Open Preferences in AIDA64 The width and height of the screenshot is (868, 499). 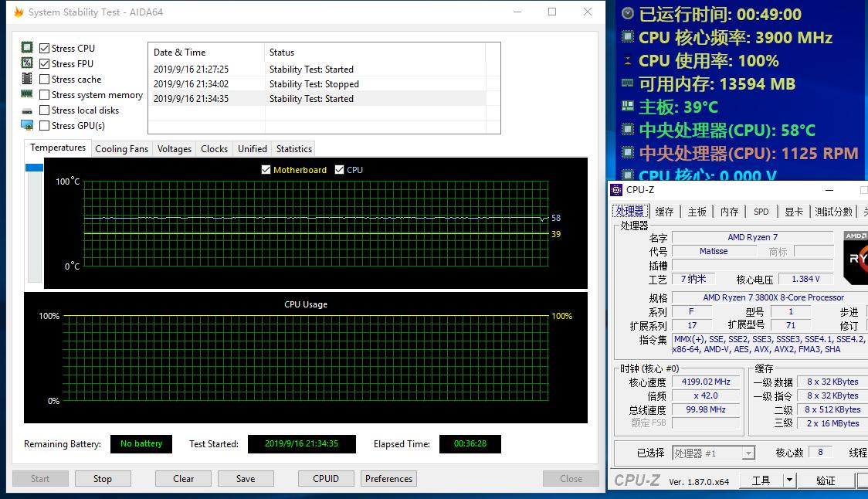(388, 478)
